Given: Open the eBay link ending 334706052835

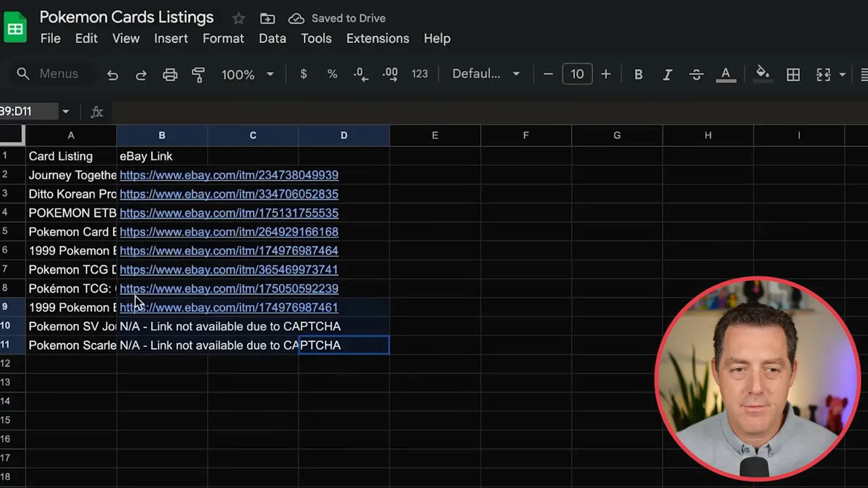Looking at the screenshot, I should (x=229, y=194).
